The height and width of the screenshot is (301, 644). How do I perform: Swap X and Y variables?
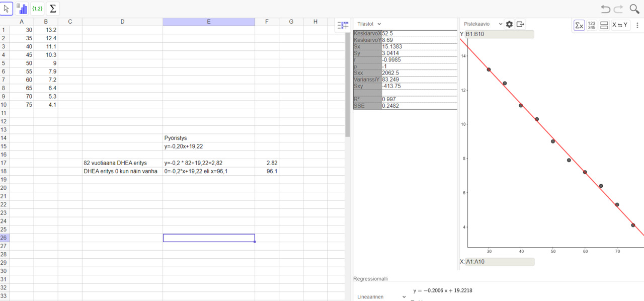pyautogui.click(x=620, y=25)
